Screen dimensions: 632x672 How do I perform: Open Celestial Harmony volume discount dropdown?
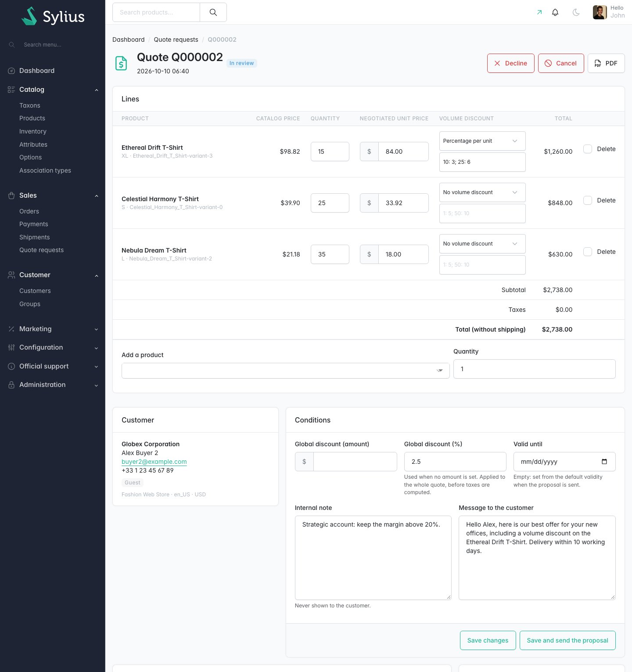coord(482,192)
